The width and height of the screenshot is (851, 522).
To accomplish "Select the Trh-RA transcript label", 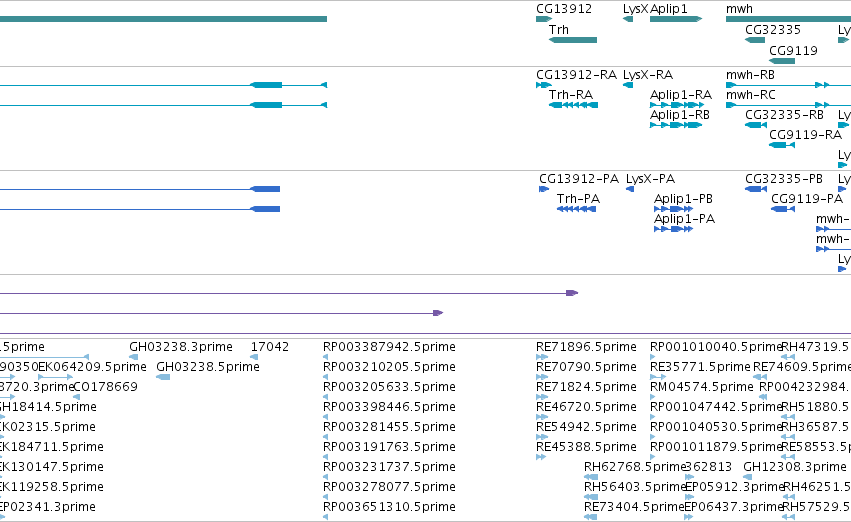I will click(571, 95).
